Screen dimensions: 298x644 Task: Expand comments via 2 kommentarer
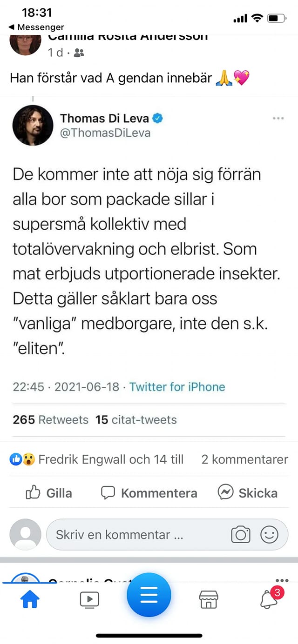click(x=244, y=459)
